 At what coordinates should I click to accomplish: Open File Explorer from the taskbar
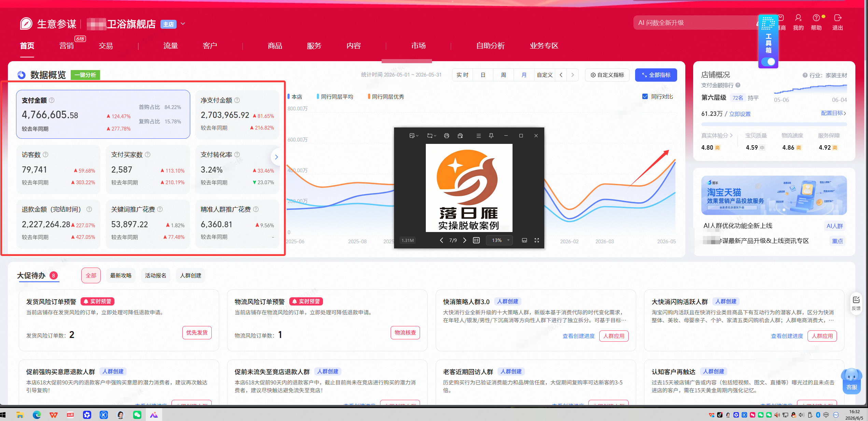tap(20, 415)
